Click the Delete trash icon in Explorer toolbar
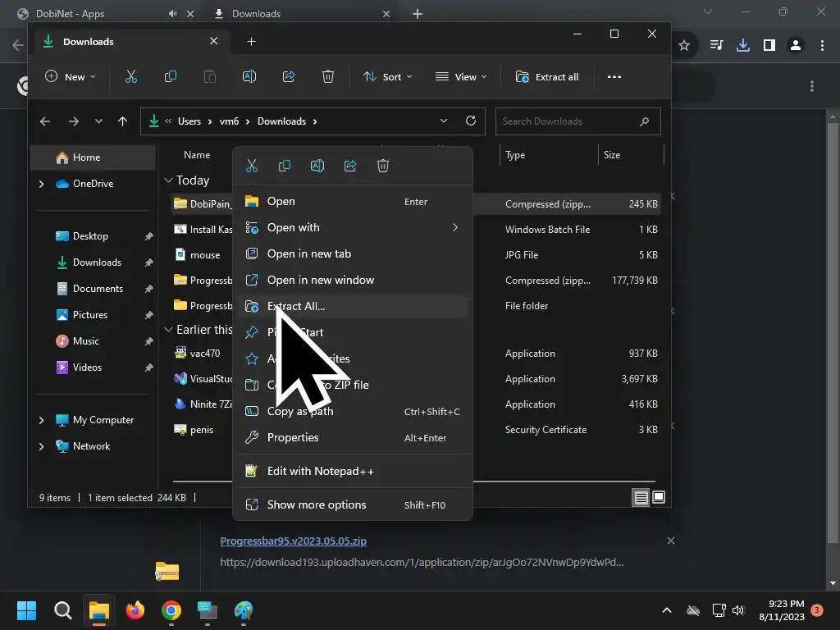Screen dimensions: 840x630 point(328,76)
